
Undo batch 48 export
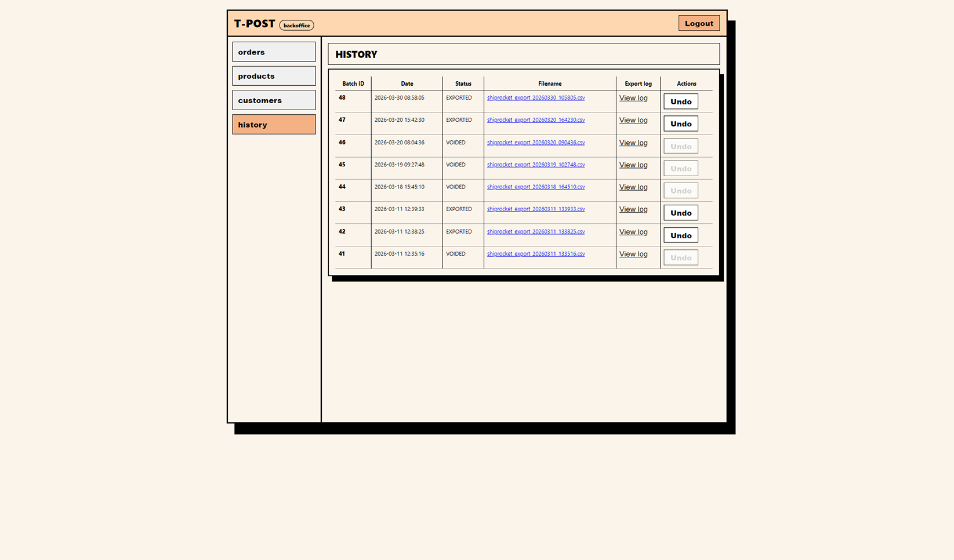click(x=680, y=101)
